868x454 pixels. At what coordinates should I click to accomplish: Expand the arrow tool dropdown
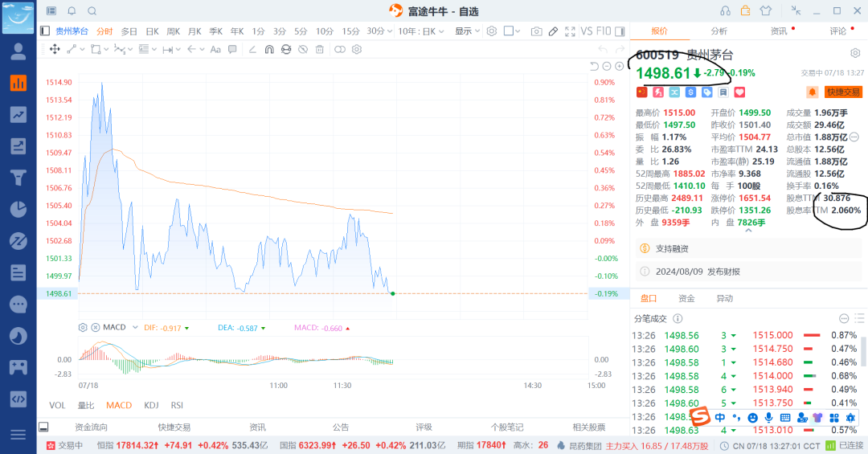point(202,49)
